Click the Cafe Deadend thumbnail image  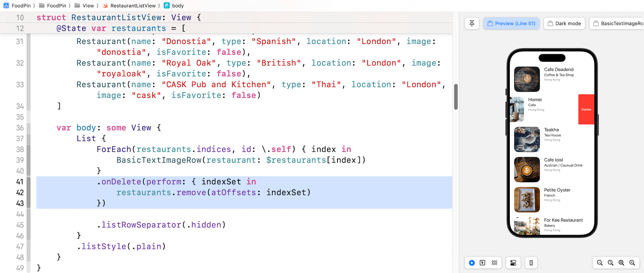[527, 79]
